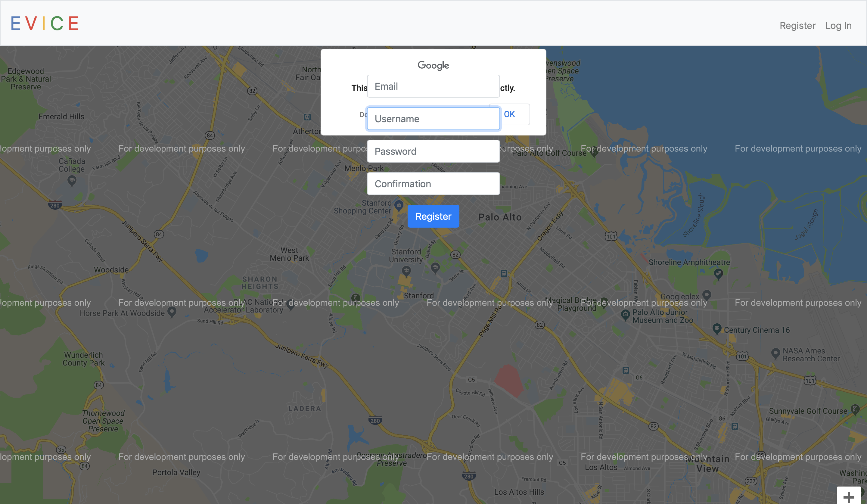Click the Palo Alto city label
867x504 pixels.
tap(500, 217)
